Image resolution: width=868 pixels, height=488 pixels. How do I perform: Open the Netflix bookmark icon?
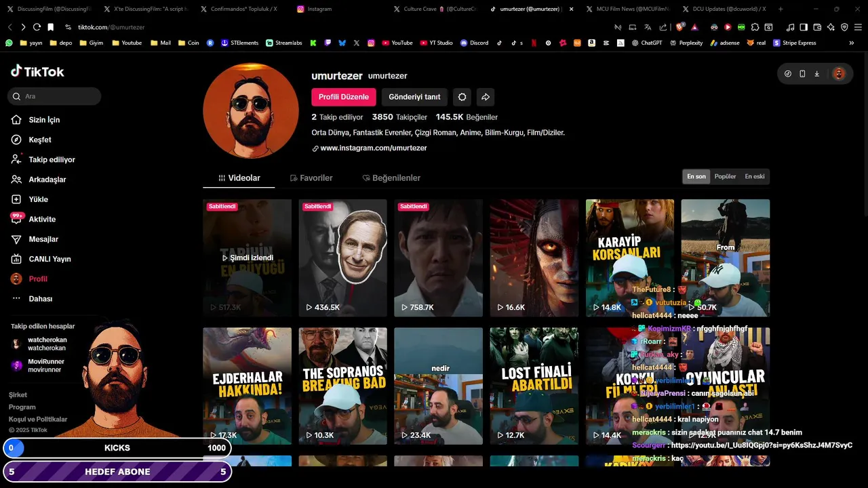(534, 43)
